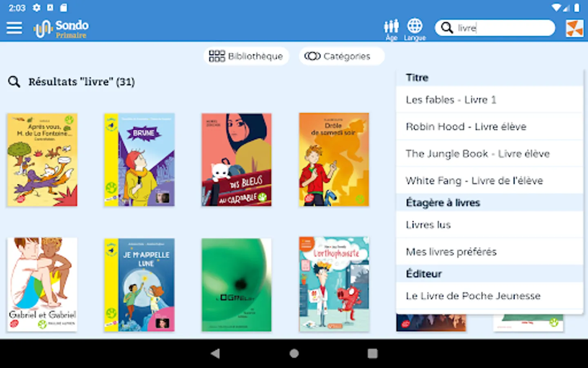Select suggestion Les fables - Livre 1
This screenshot has width=588, height=368.
[489, 100]
